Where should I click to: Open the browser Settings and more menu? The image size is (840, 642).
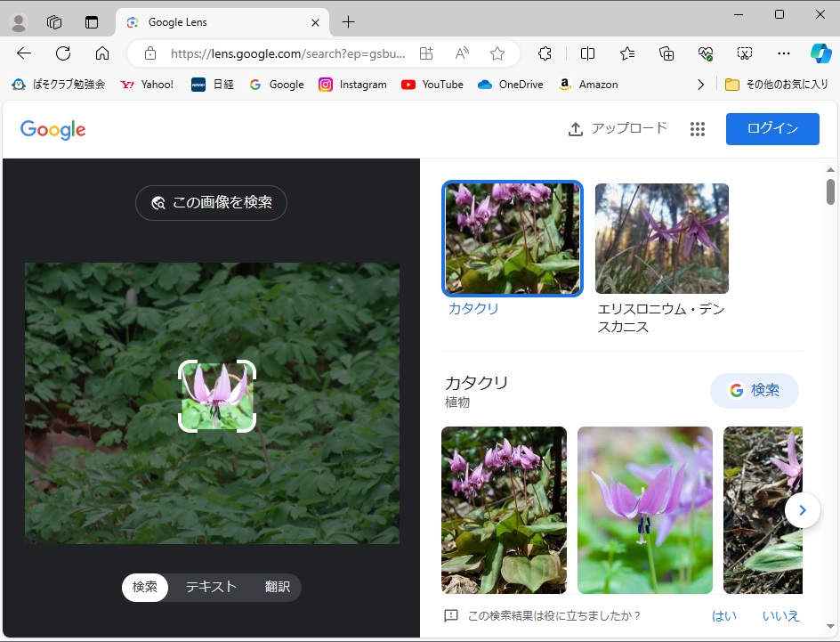pos(783,53)
